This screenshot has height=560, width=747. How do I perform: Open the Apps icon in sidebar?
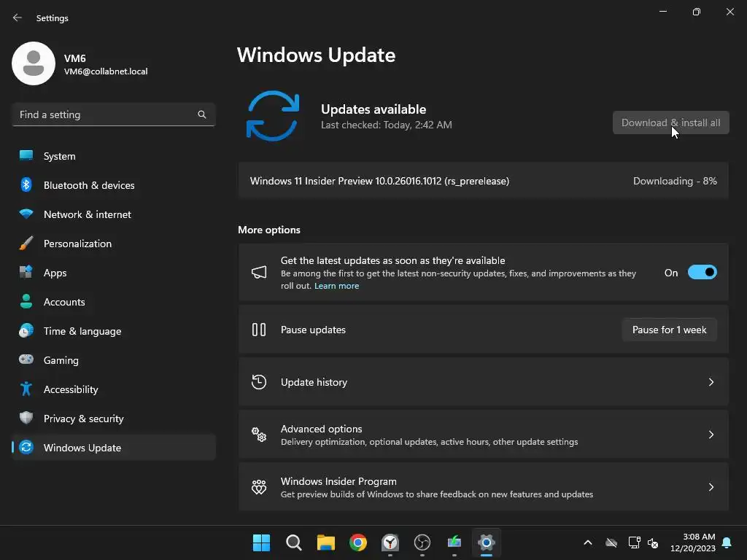coord(26,273)
